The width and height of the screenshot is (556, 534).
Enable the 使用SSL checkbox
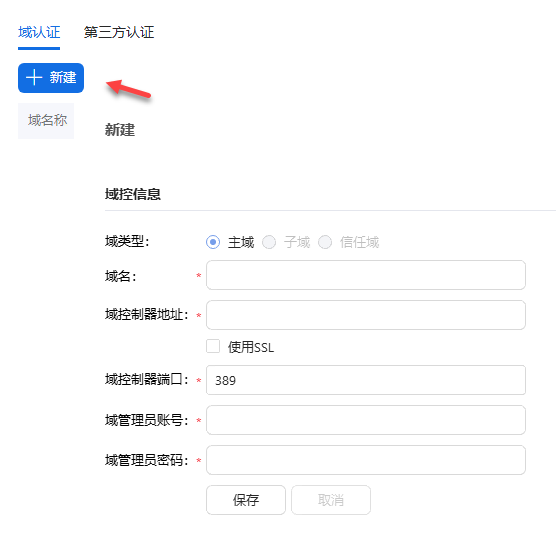coord(213,346)
